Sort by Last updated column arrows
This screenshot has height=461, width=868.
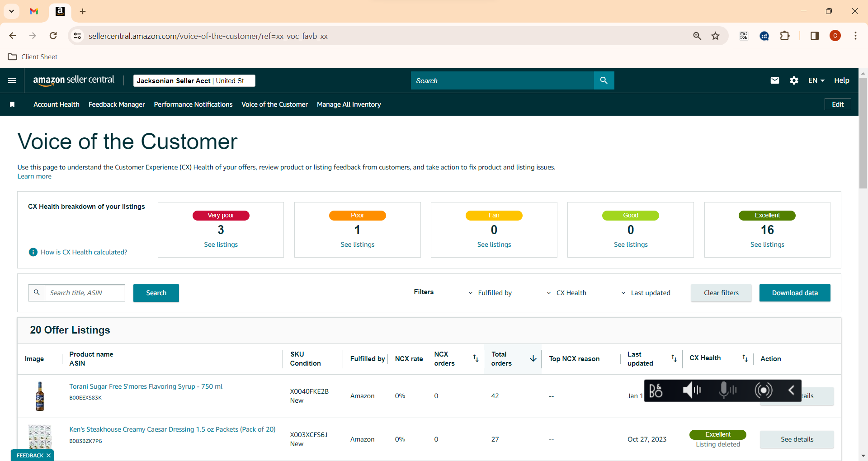(x=674, y=358)
